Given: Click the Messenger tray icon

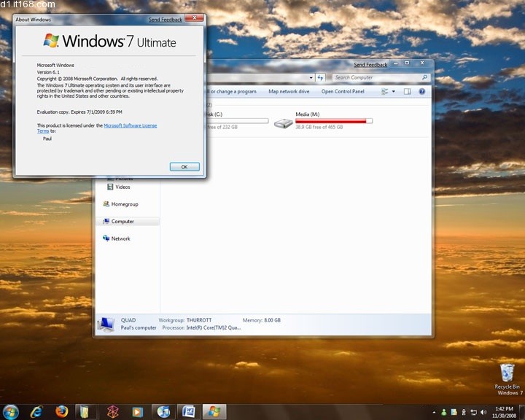Looking at the screenshot, I should [x=444, y=412].
